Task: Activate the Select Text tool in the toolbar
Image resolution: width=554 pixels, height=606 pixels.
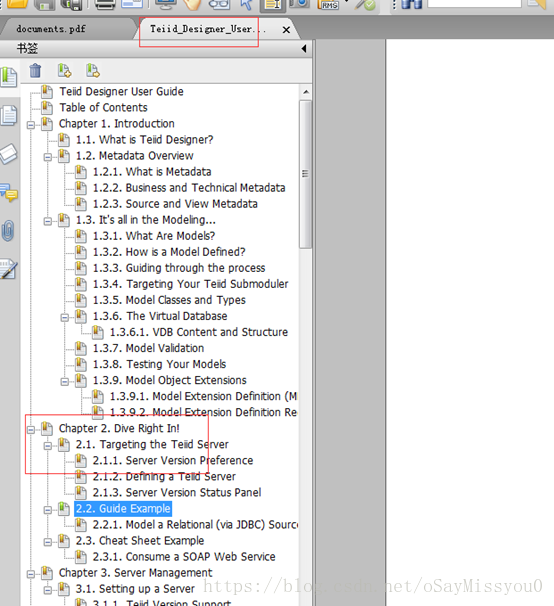Action: (273, 5)
